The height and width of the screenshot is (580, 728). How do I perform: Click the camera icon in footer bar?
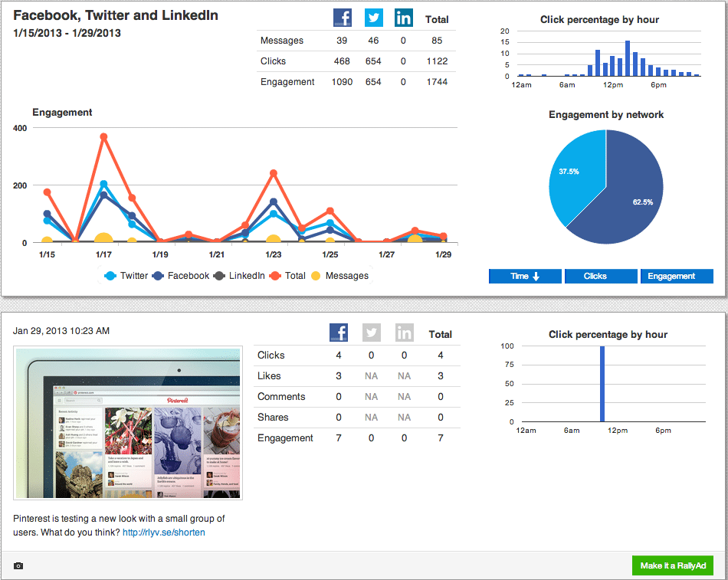[18, 566]
